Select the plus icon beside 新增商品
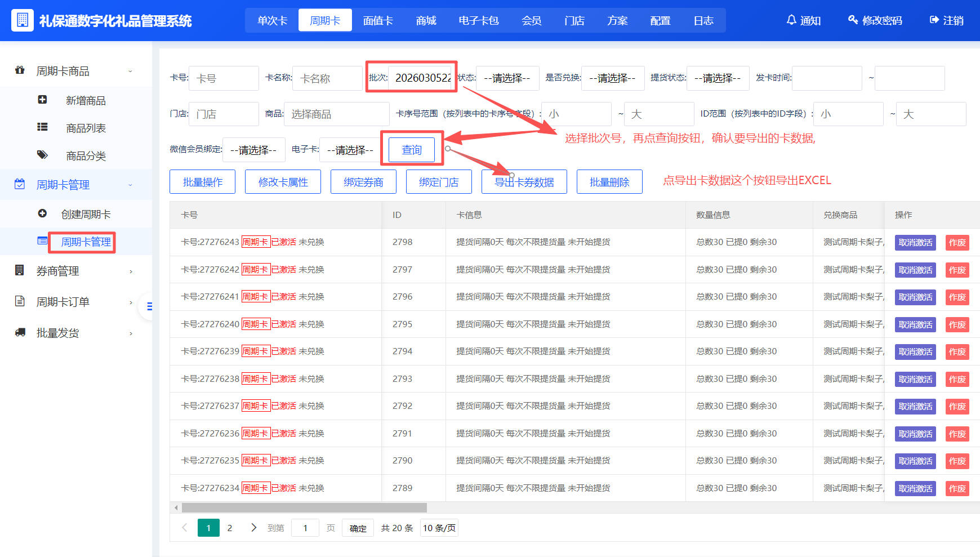The height and width of the screenshot is (557, 980). coord(43,100)
